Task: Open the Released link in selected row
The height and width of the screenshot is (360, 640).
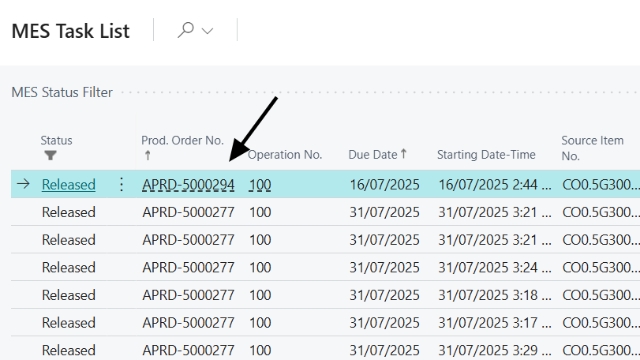Action: (69, 185)
